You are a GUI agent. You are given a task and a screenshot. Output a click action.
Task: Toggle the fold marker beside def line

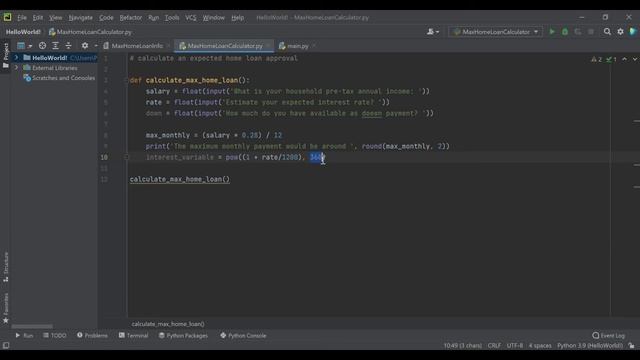pyautogui.click(x=126, y=80)
